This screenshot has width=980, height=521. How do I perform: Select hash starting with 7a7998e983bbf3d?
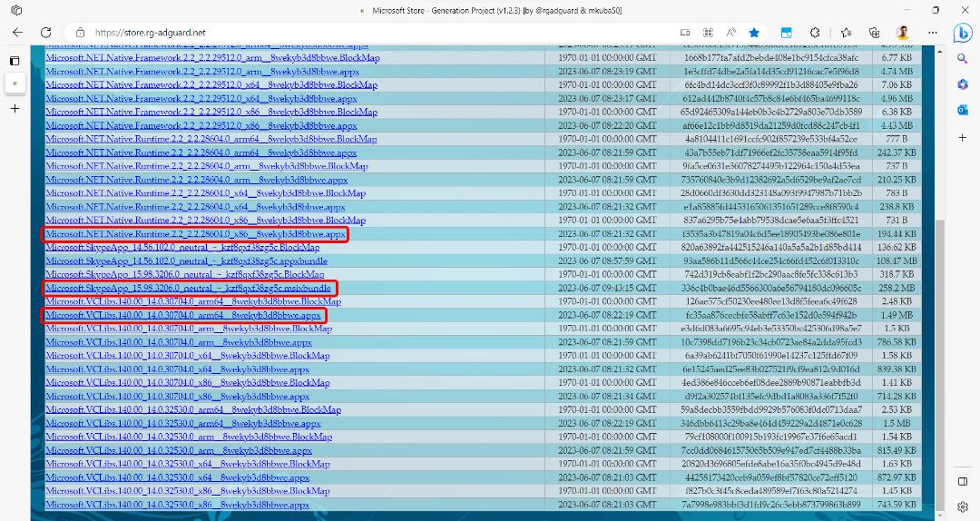tap(771, 505)
